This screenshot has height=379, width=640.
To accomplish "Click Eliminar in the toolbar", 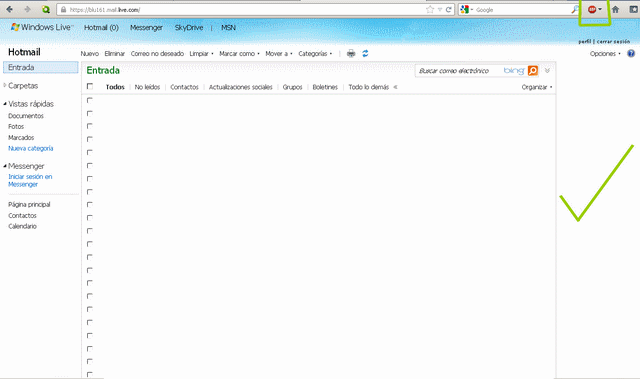I will point(115,53).
